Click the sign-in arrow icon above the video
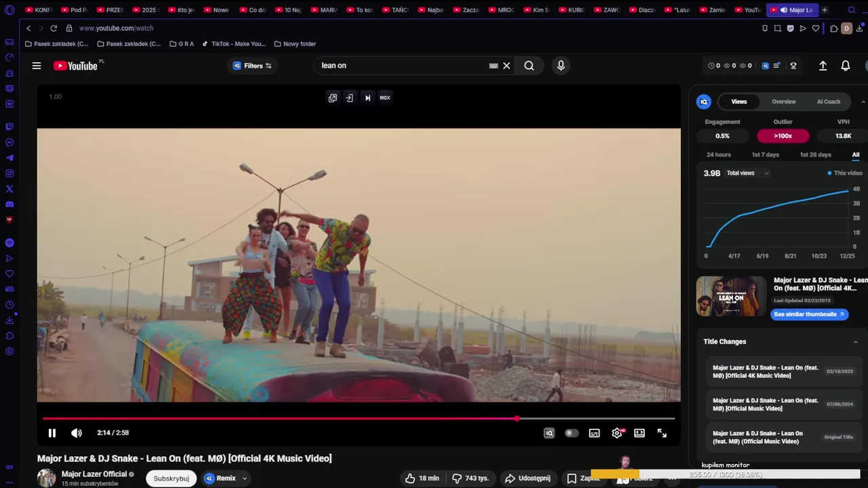Image resolution: width=868 pixels, height=488 pixels. point(349,98)
